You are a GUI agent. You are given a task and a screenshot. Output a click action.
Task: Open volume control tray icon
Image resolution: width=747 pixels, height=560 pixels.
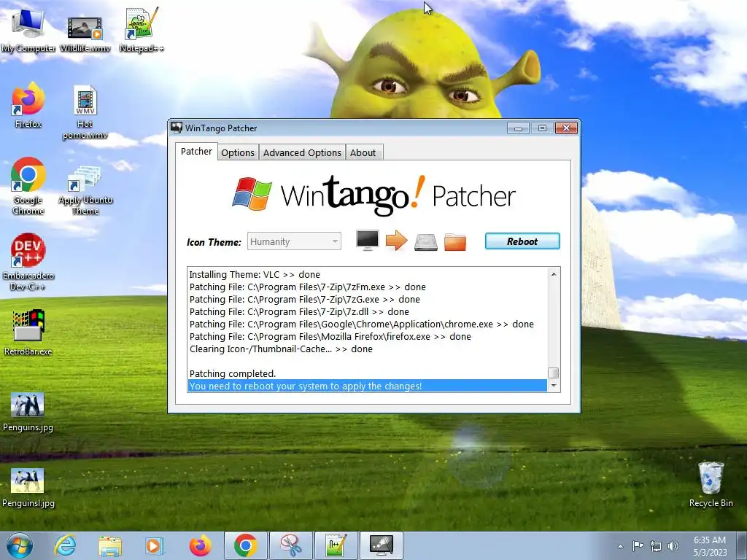(x=673, y=546)
